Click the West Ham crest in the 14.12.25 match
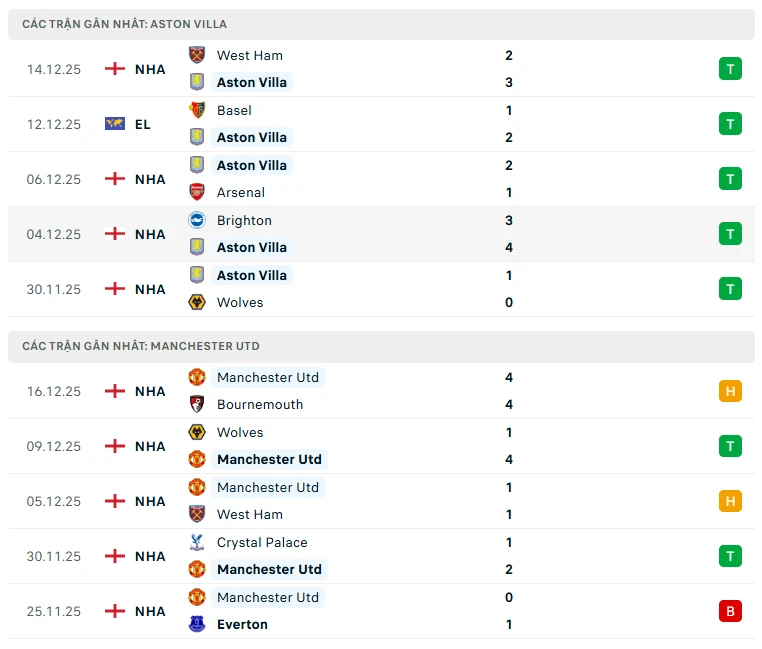 (x=197, y=55)
